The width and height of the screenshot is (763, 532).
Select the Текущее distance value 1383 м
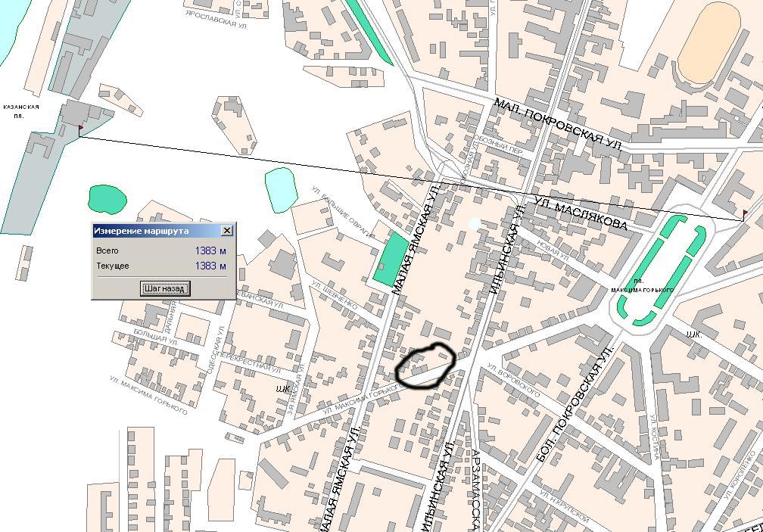[x=210, y=266]
